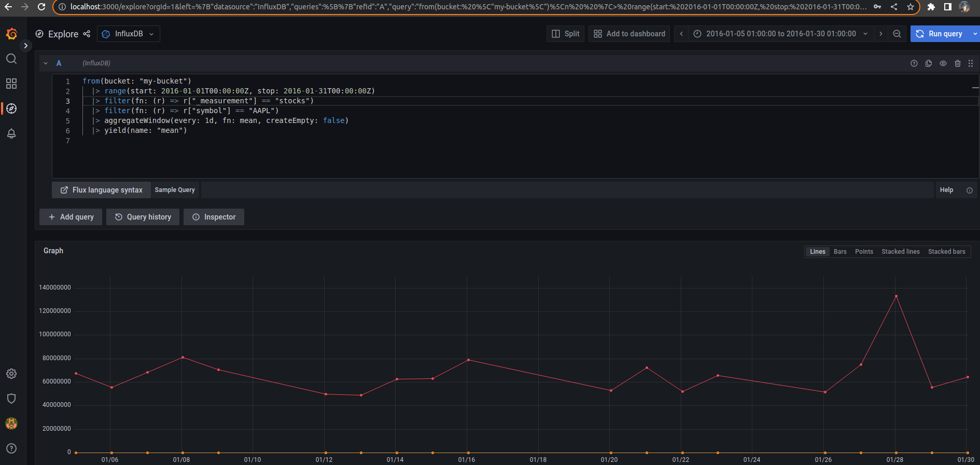
Task: Click the zoom out time range icon
Action: click(897, 34)
